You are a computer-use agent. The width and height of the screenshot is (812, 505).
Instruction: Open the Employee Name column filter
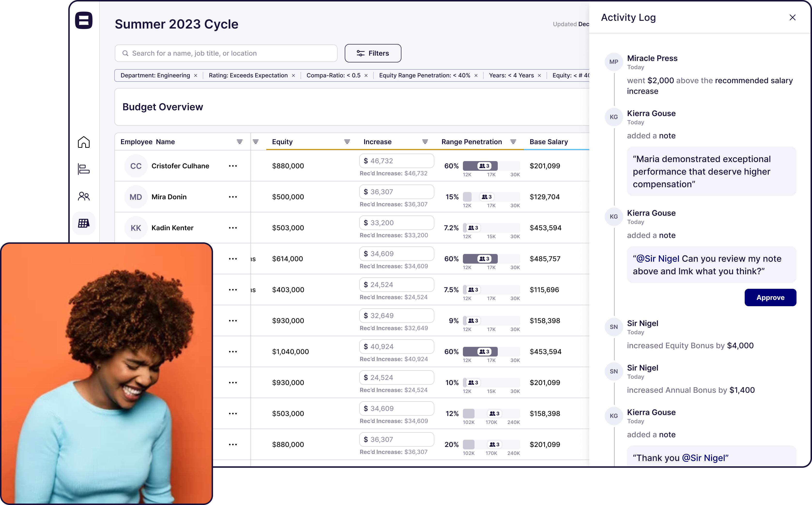pyautogui.click(x=239, y=142)
